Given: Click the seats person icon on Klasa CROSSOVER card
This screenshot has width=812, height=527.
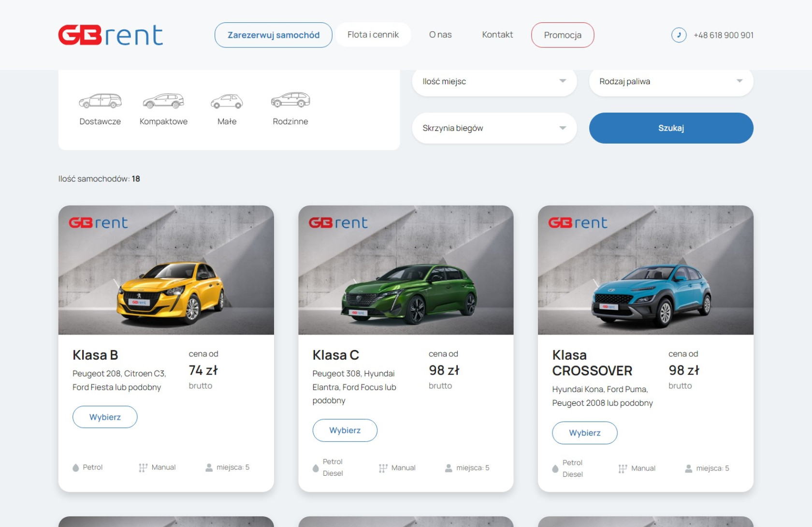Looking at the screenshot, I should (689, 468).
